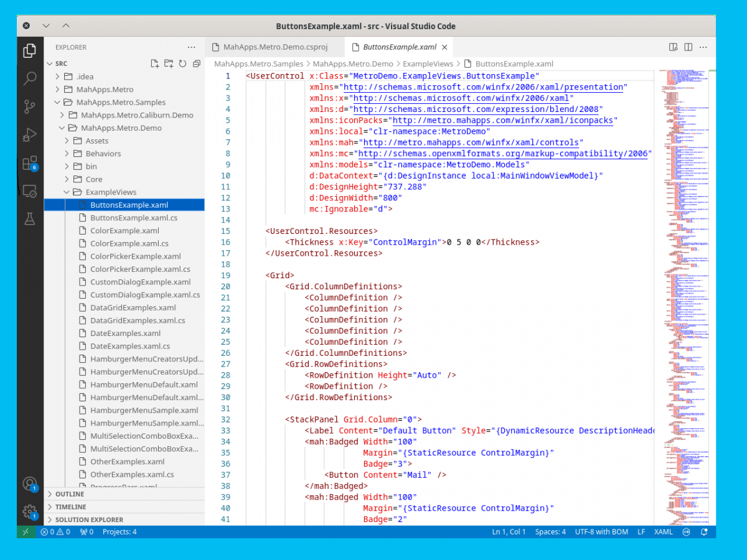Open DataGridExamples.xaml.cs in the file tree

click(125, 320)
